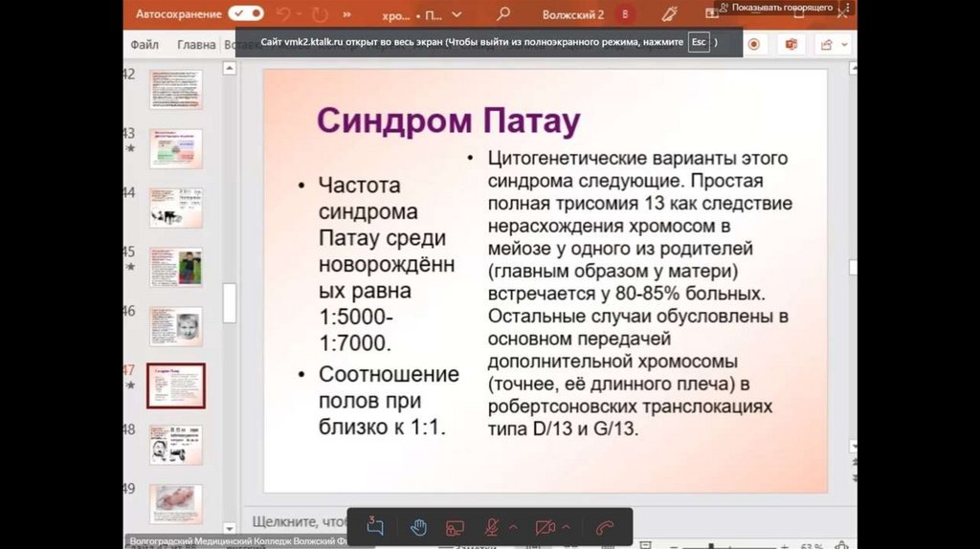Hang up the call

pyautogui.click(x=604, y=527)
